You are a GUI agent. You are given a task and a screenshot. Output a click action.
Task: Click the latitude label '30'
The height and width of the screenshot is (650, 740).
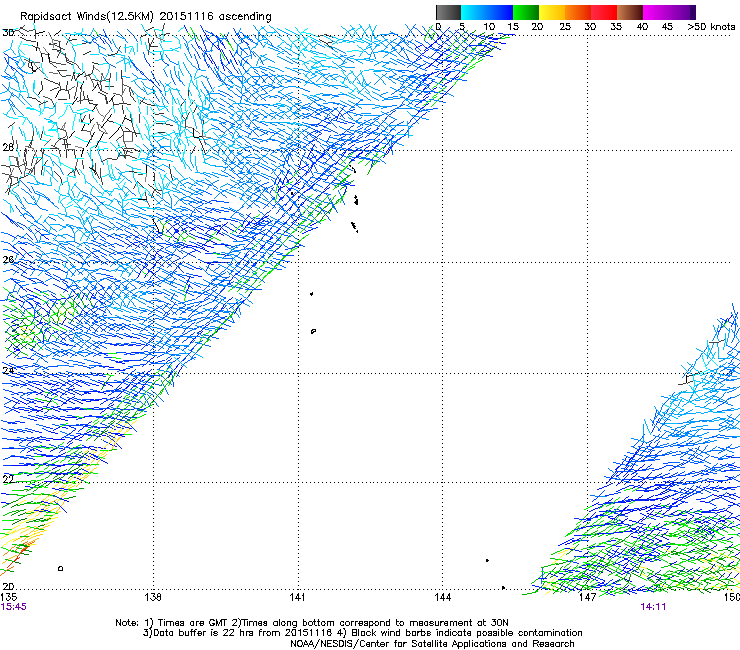coord(8,33)
